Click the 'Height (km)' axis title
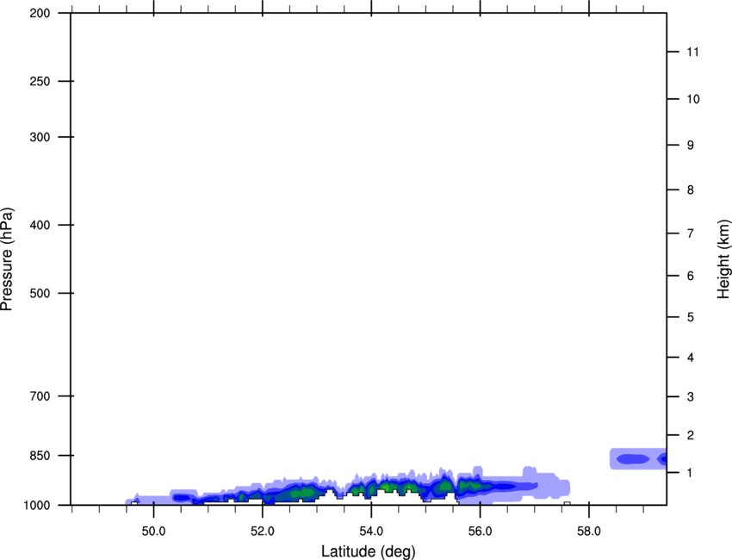Viewport: 732px width, 560px height. point(723,258)
